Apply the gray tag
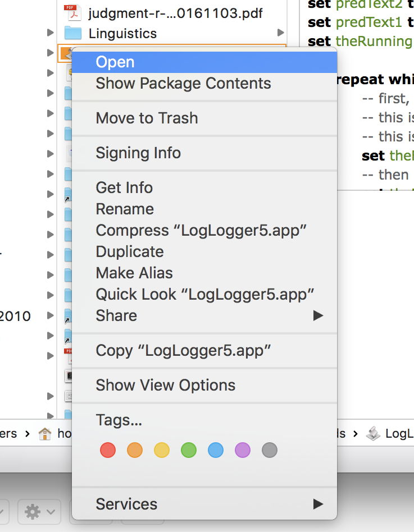This screenshot has height=532, width=414. pos(270,450)
